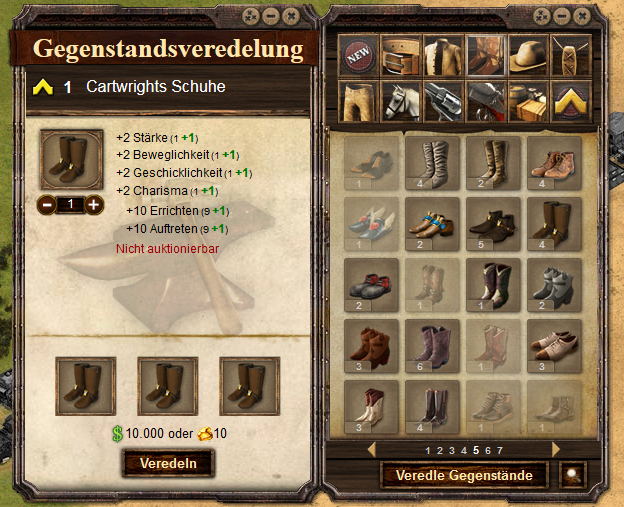
Task: Select the jacket clothing category icon
Action: point(443,56)
